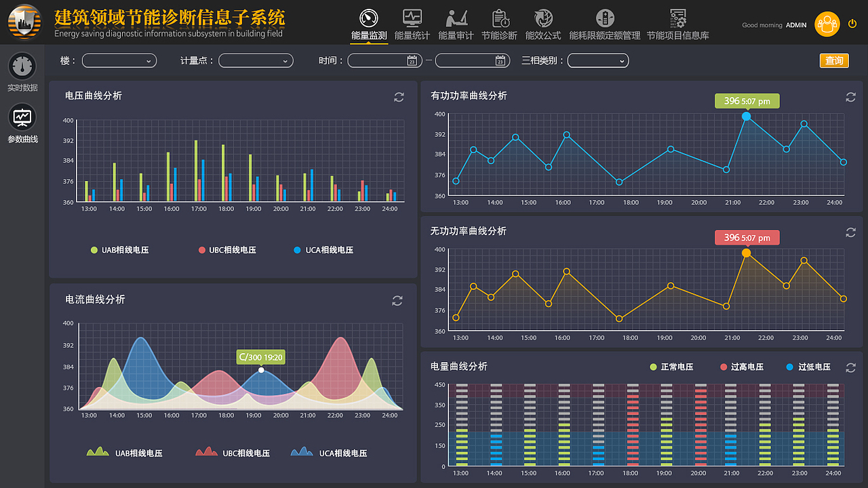The height and width of the screenshot is (488, 868).
Task: Switch to 能量审计 tab label
Action: (x=456, y=35)
